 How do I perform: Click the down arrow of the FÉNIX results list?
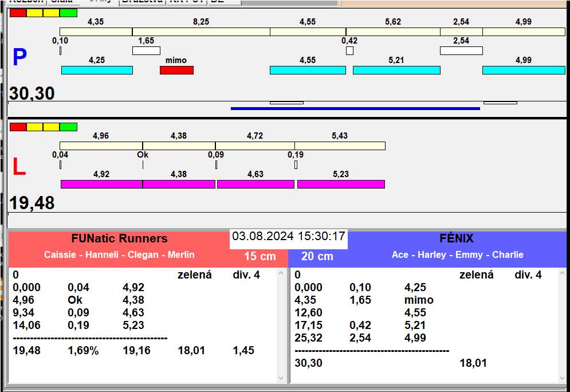point(563,378)
